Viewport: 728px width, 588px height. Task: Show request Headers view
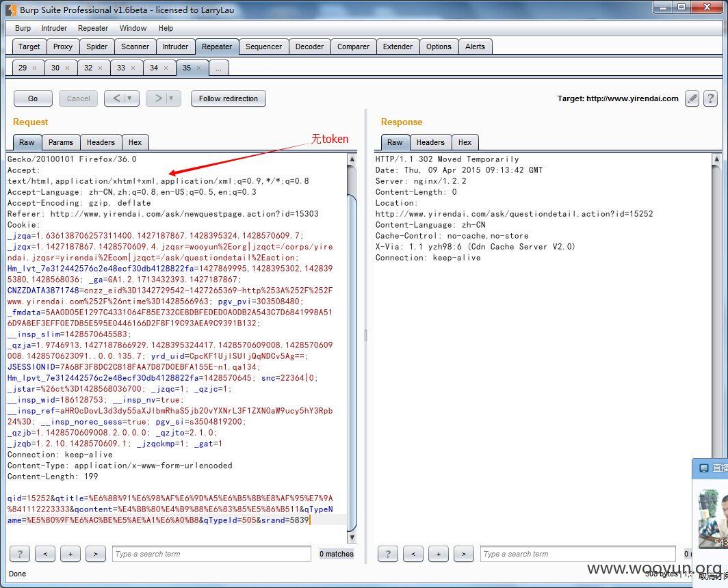coord(101,142)
